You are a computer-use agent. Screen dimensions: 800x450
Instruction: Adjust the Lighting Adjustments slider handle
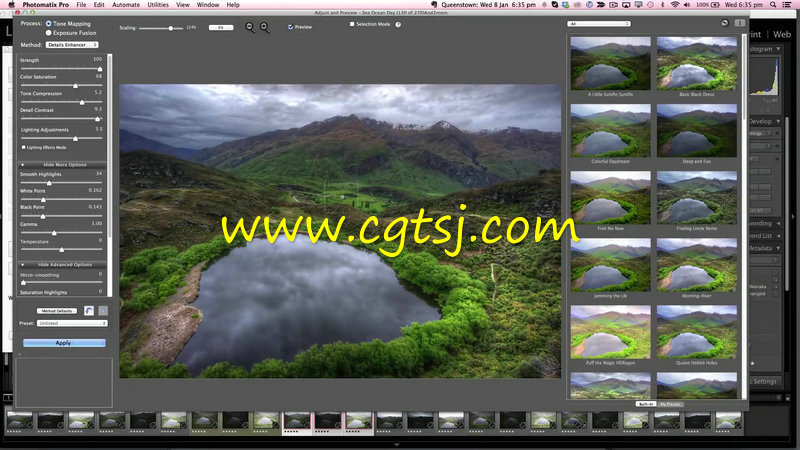pos(76,138)
